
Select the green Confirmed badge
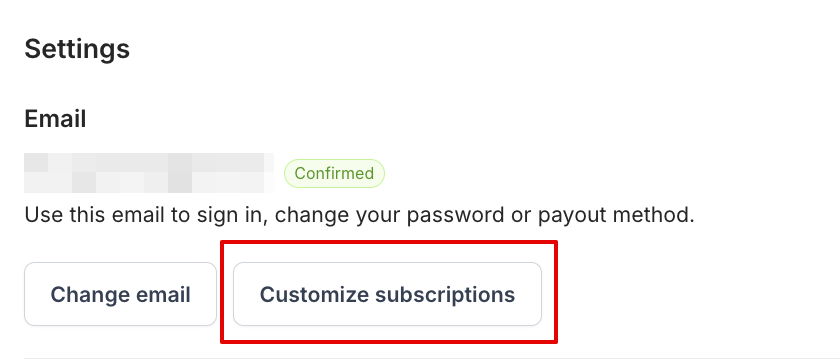point(334,173)
